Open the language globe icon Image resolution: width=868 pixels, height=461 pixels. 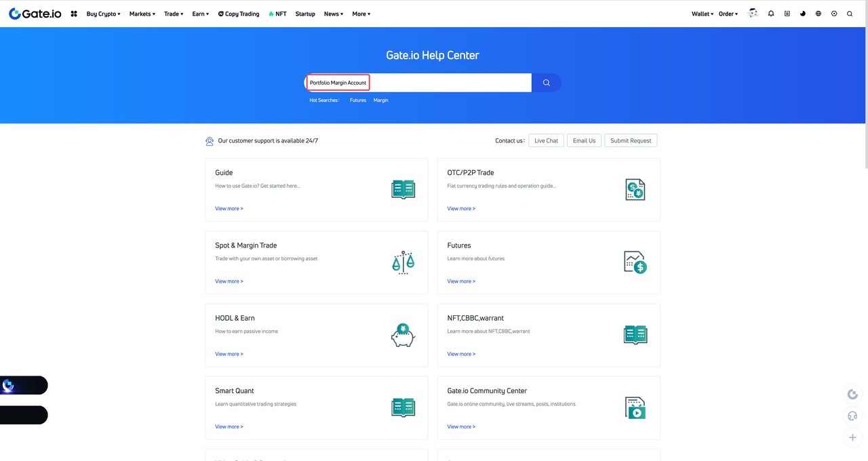818,14
